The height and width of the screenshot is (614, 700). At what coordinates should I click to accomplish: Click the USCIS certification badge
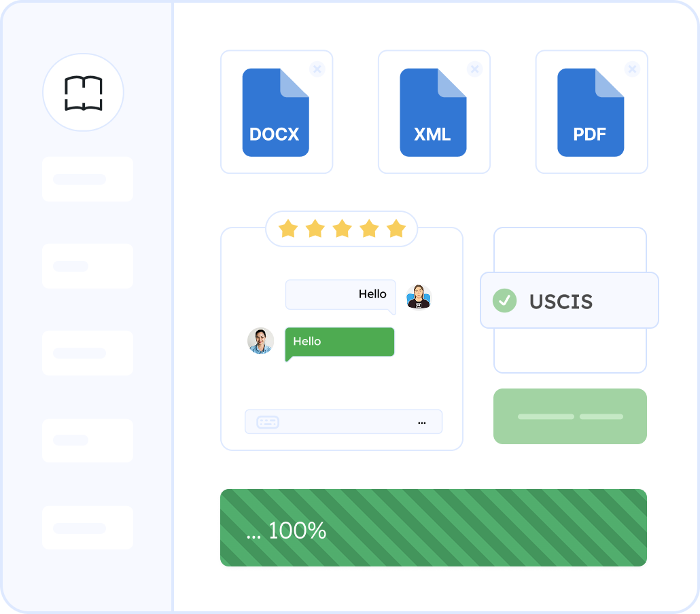point(570,301)
